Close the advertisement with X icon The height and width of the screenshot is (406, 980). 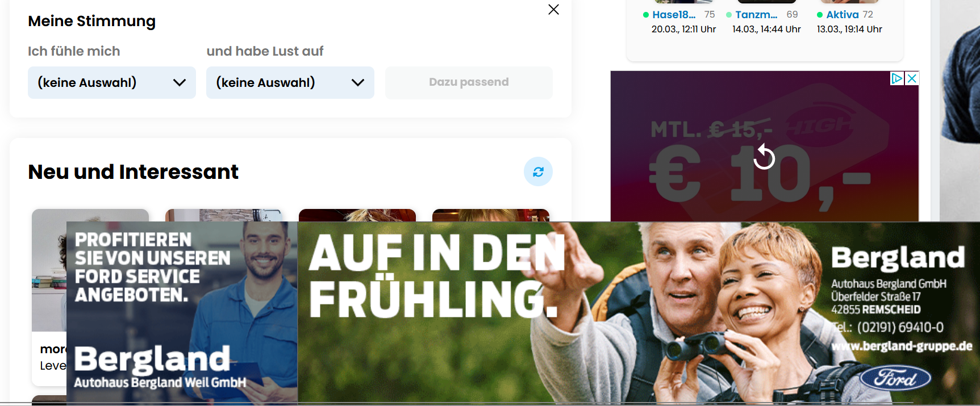[x=912, y=78]
